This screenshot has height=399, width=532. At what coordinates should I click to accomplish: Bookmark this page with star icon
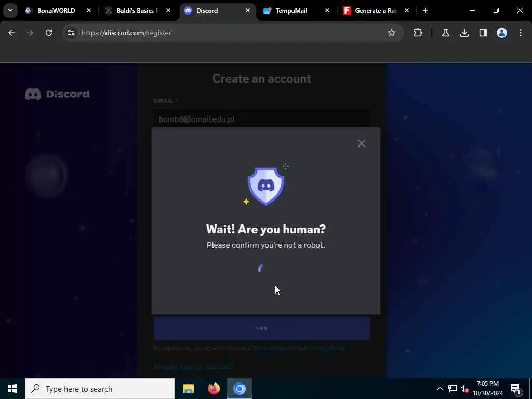tap(392, 33)
